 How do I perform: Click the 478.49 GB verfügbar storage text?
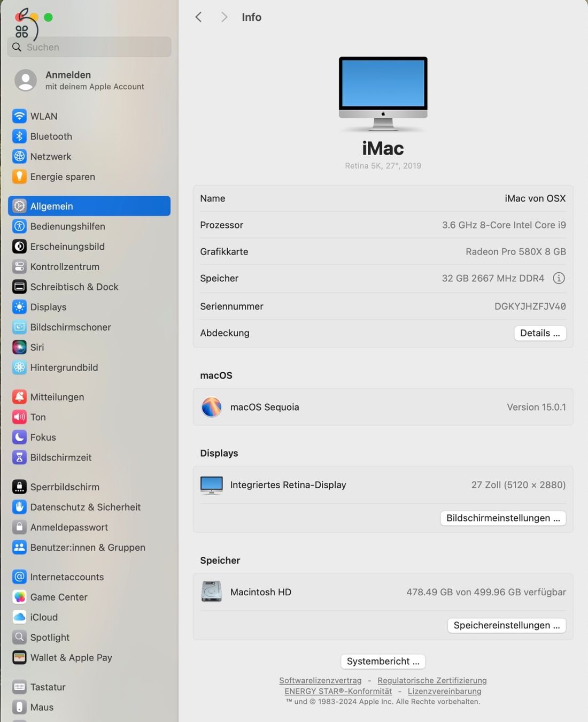click(x=486, y=592)
